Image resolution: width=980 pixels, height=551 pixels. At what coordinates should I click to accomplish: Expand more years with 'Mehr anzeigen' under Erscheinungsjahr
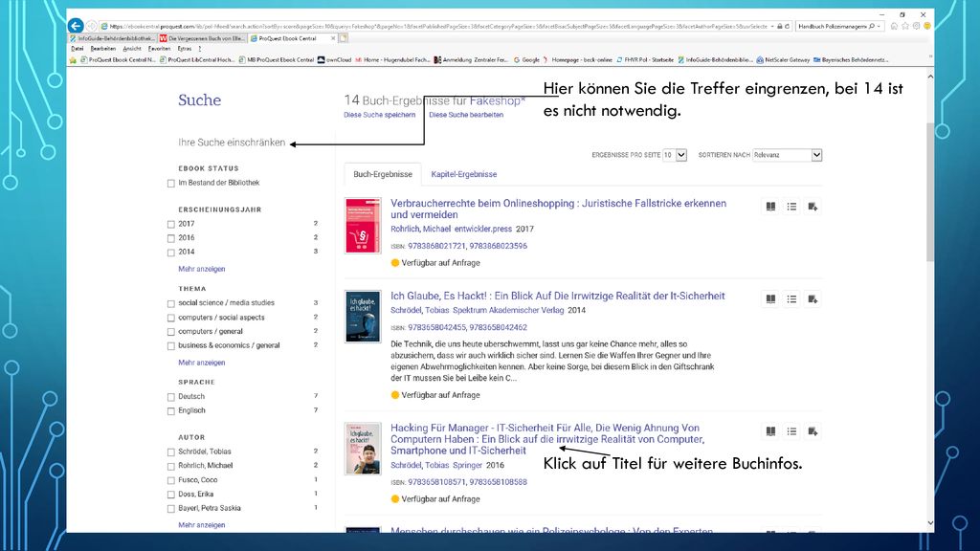coord(201,269)
